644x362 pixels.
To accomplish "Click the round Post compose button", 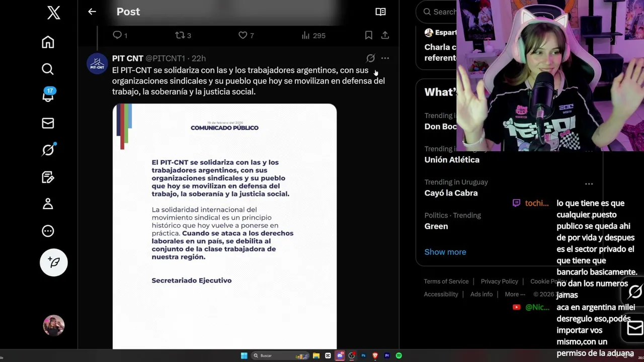I will 54,262.
